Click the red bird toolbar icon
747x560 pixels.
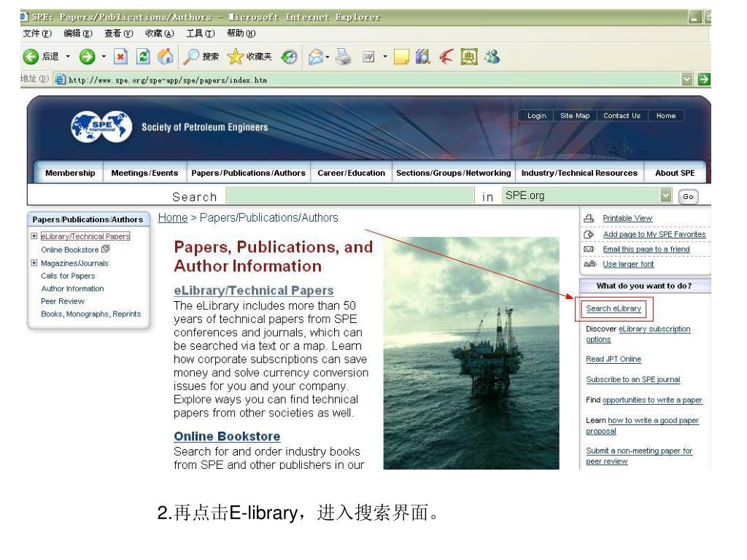click(x=446, y=57)
